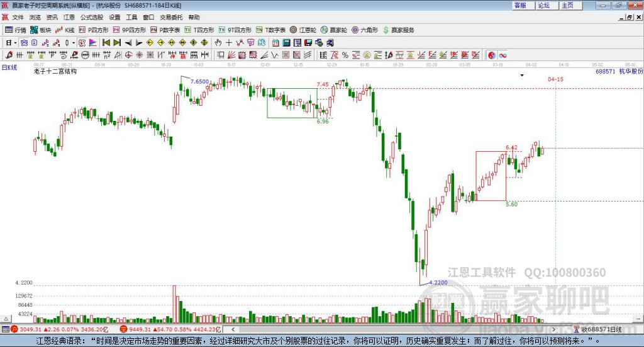Click the status bar grid icon
Viewport: 644px width, 347px height.
pyautogui.click(x=5, y=329)
